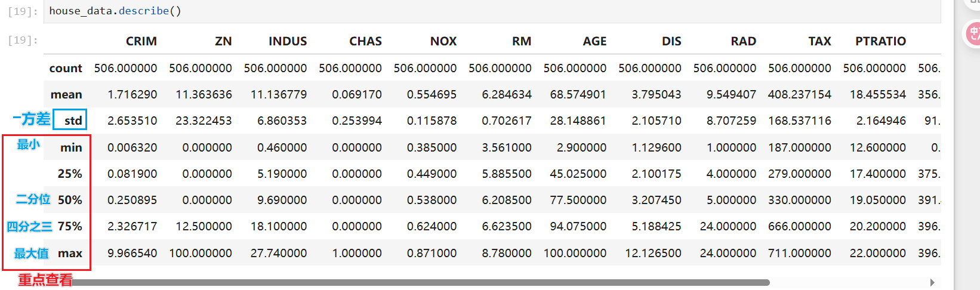Click the output prompt [19] beside table
980x290 pixels.
[23, 40]
